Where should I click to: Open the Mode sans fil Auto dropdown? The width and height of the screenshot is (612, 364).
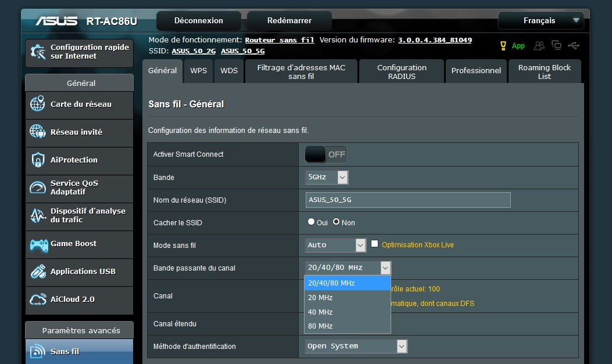[335, 245]
